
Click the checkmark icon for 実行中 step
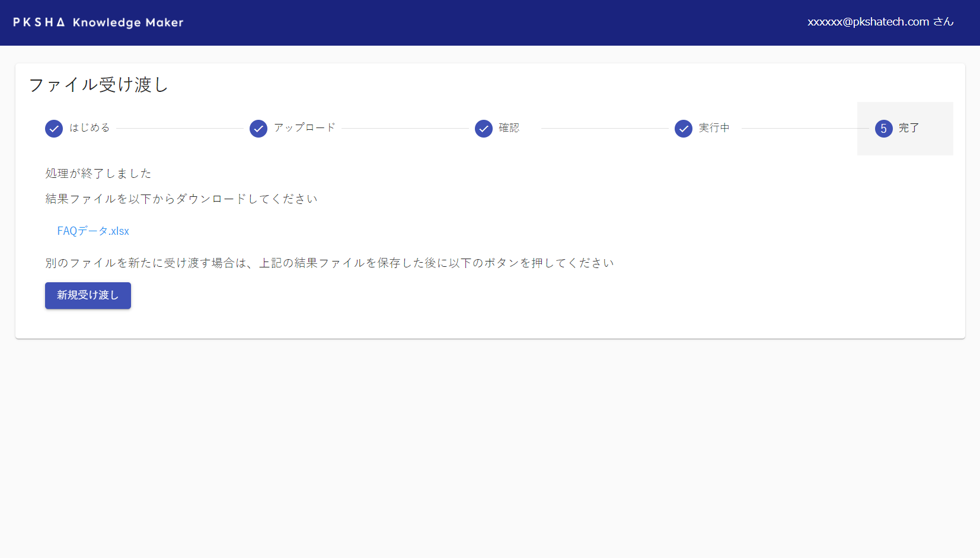pos(684,129)
